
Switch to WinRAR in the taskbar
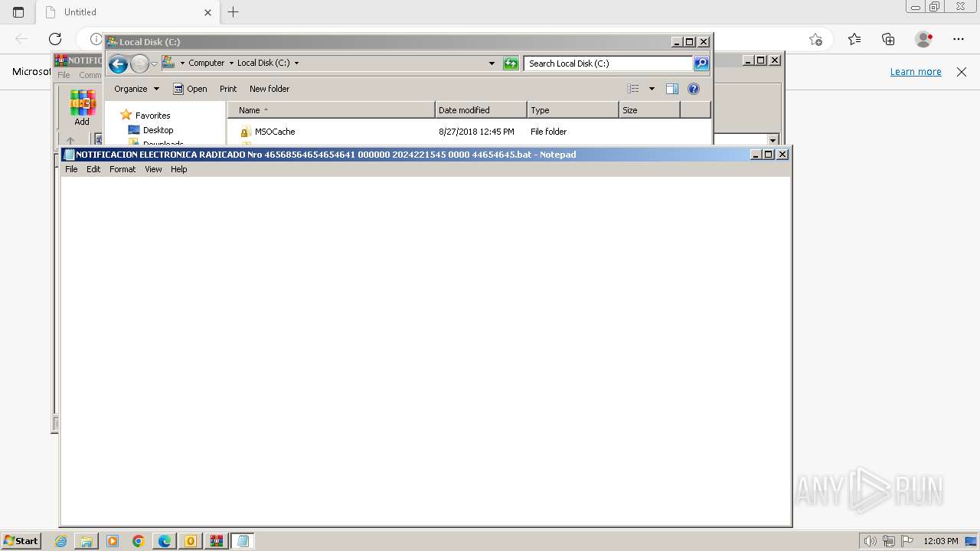point(217,541)
